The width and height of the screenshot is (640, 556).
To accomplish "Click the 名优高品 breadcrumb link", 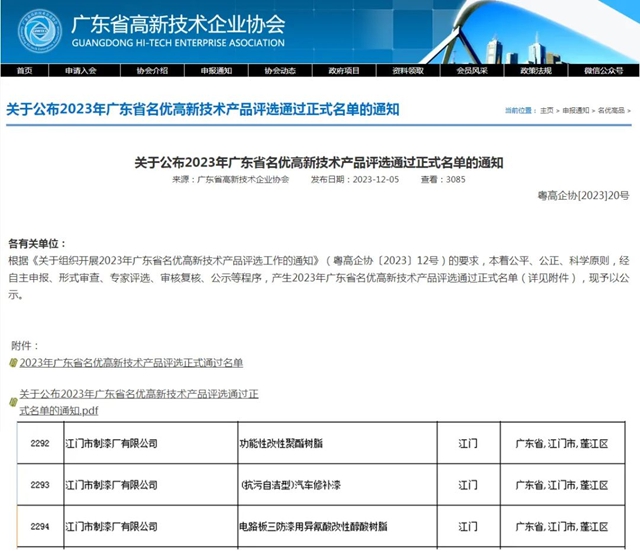I will [611, 110].
